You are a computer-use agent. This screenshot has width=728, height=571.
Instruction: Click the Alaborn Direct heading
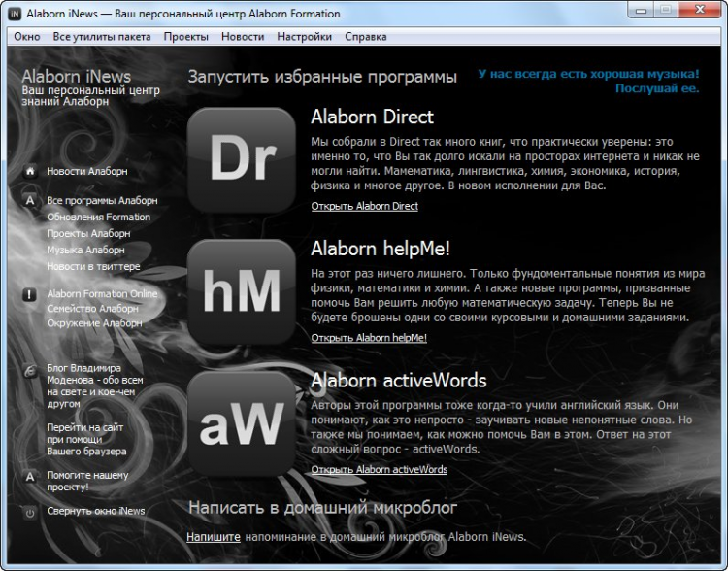coord(372,117)
